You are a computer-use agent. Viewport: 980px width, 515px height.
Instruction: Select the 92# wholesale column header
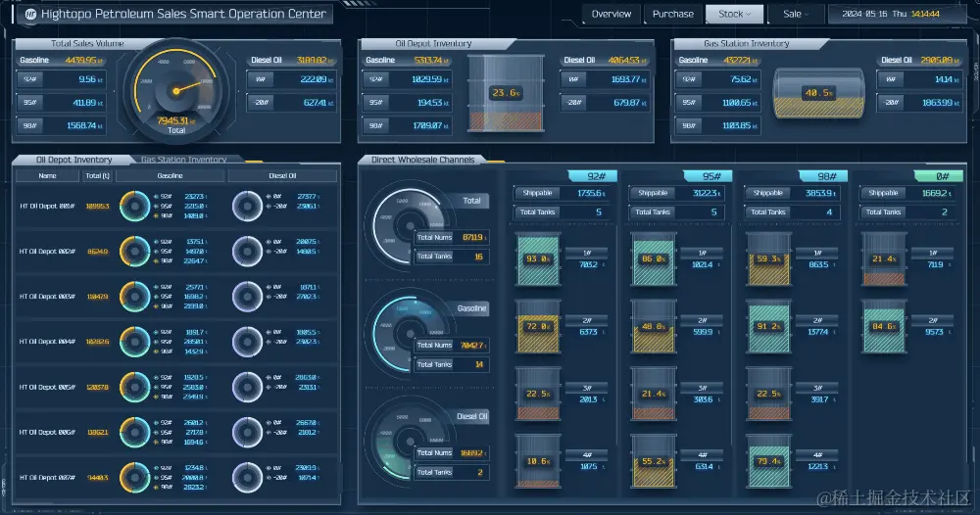(593, 176)
